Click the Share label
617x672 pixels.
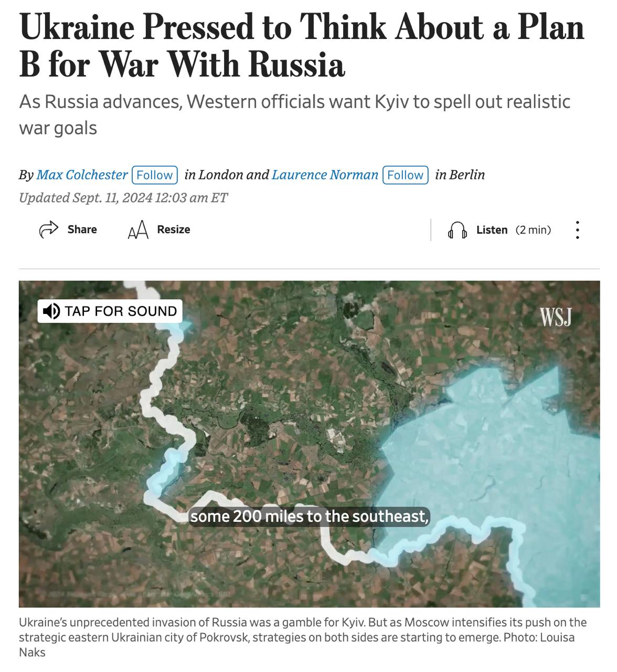tap(82, 229)
